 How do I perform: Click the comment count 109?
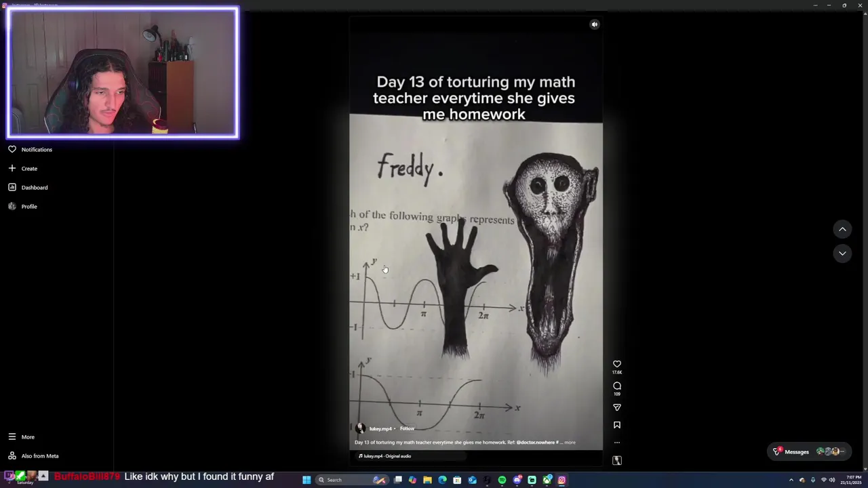617,394
